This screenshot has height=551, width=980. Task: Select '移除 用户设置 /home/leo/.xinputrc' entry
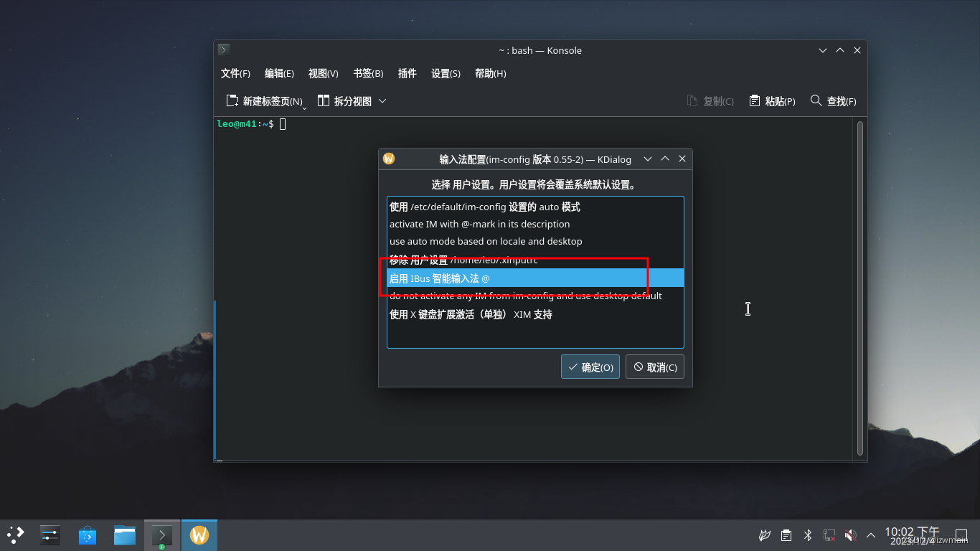(535, 260)
